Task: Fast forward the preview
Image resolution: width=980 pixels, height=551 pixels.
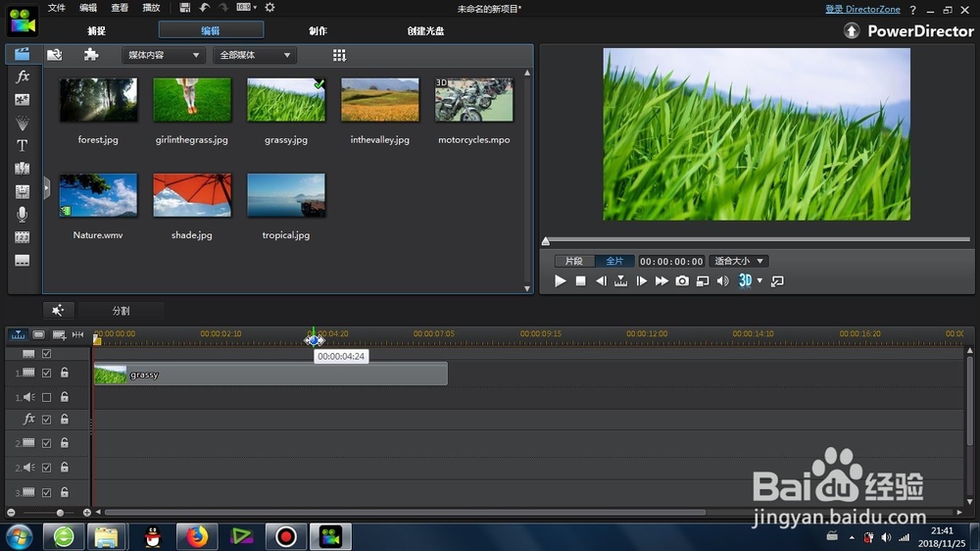Action: click(661, 280)
